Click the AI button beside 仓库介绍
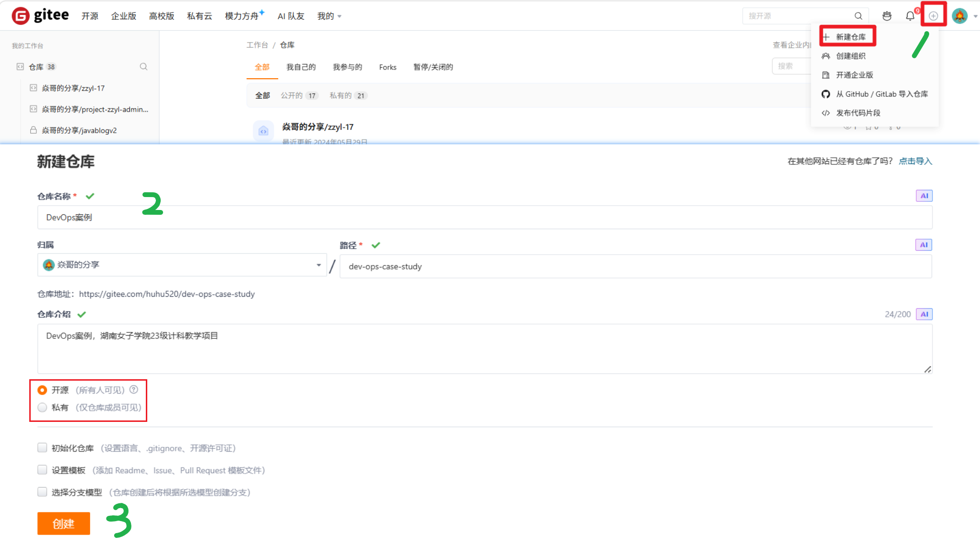This screenshot has width=980, height=559. click(x=924, y=314)
